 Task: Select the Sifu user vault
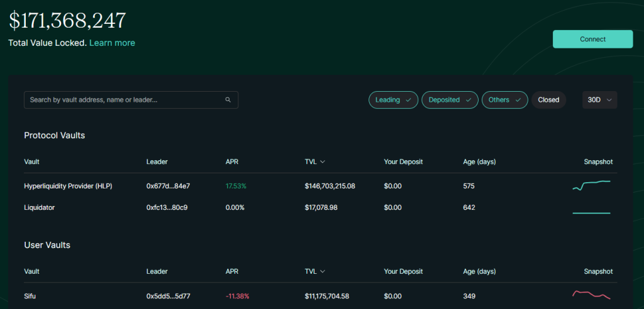[31, 296]
